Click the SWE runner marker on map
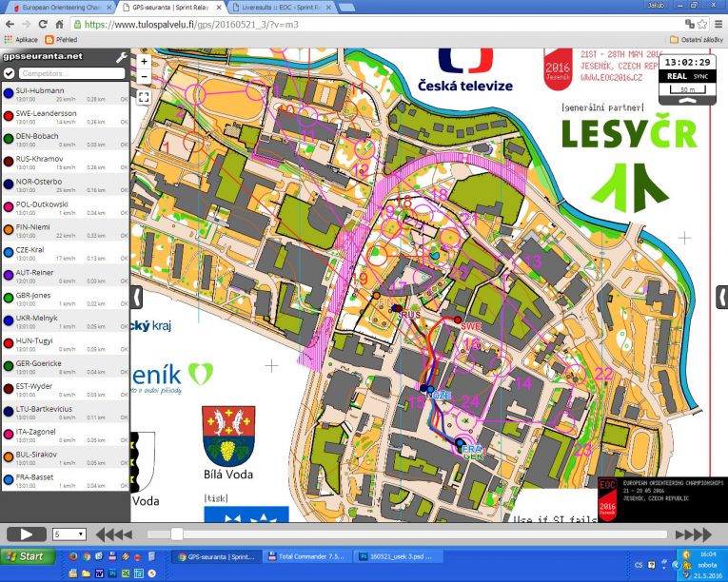This screenshot has height=582, width=728. point(458,320)
